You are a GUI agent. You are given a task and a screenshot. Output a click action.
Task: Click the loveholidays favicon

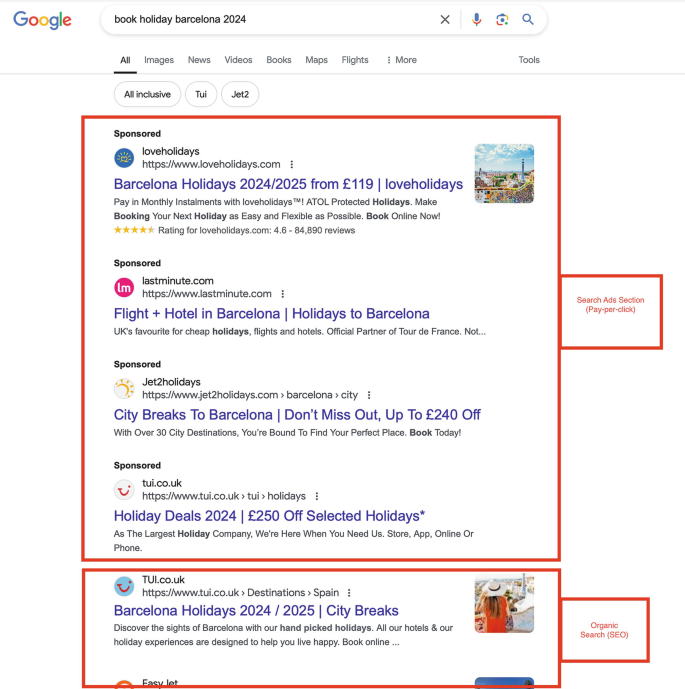124,158
